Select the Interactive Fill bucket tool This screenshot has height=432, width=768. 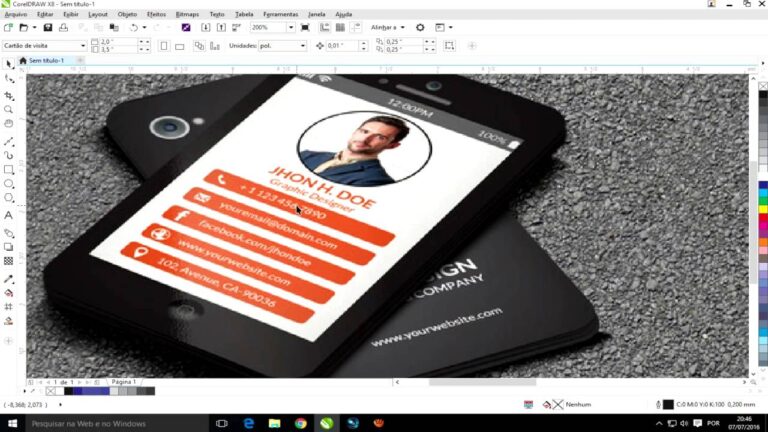[x=9, y=293]
